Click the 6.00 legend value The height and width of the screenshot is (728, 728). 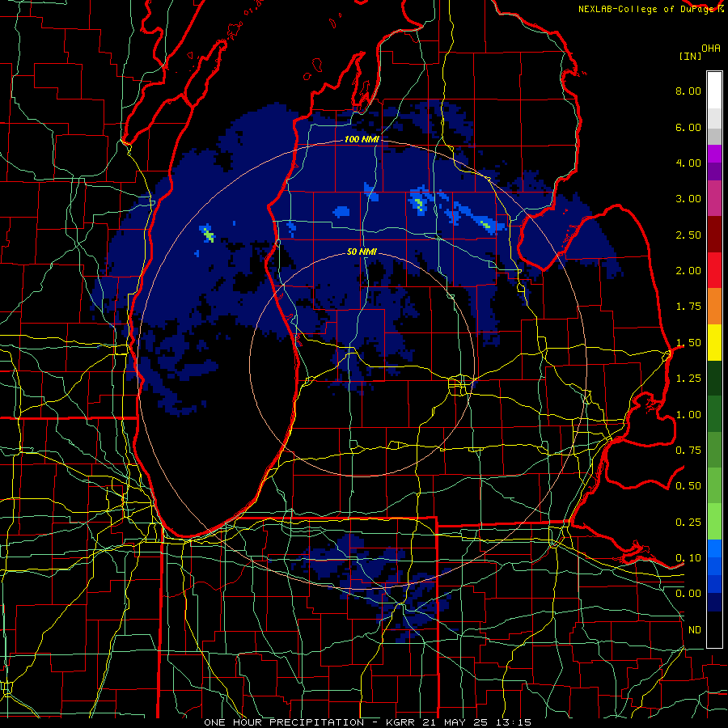pos(688,127)
